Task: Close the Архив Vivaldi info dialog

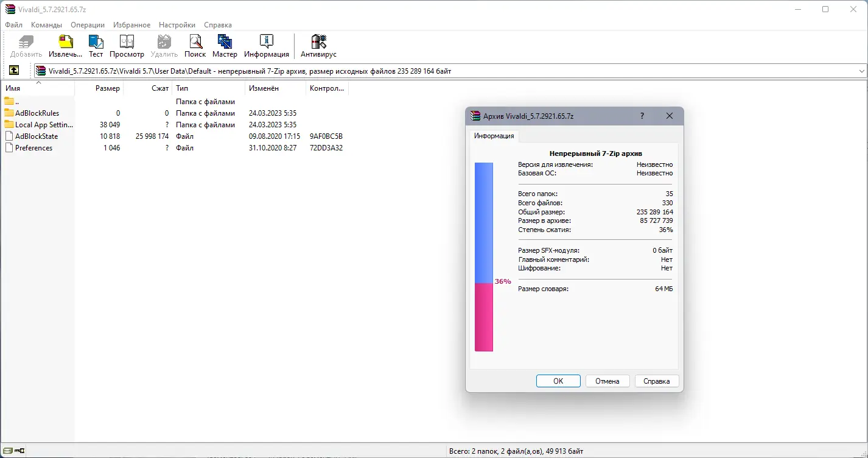Action: tap(670, 116)
